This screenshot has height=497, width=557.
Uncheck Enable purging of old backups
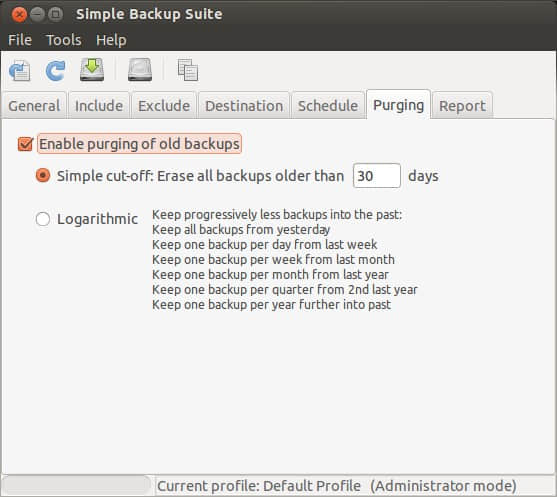click(x=26, y=144)
